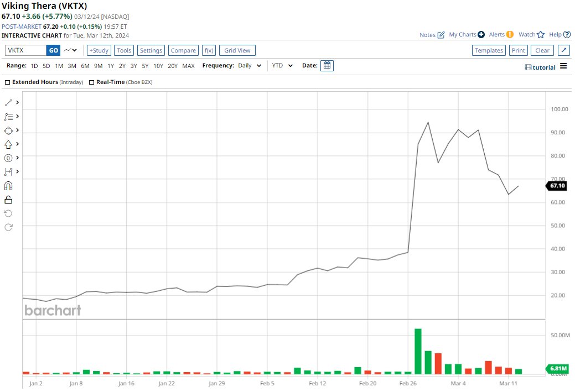Click the VKTX symbol input field

coord(25,50)
